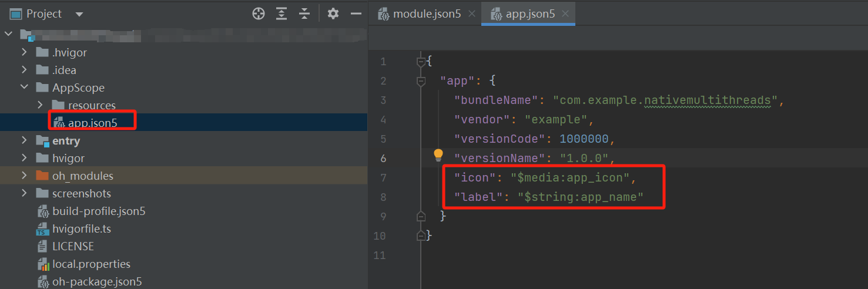Click the yellow light bulb hint
The image size is (868, 289).
click(438, 154)
